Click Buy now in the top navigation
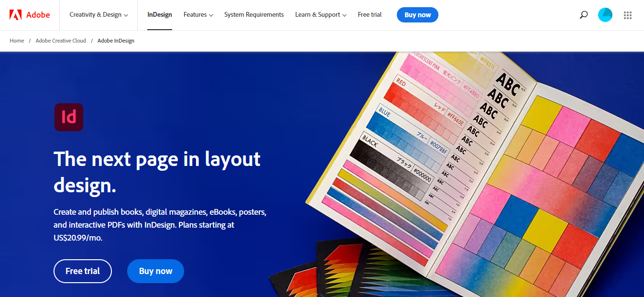The width and height of the screenshot is (644, 297). [x=417, y=15]
